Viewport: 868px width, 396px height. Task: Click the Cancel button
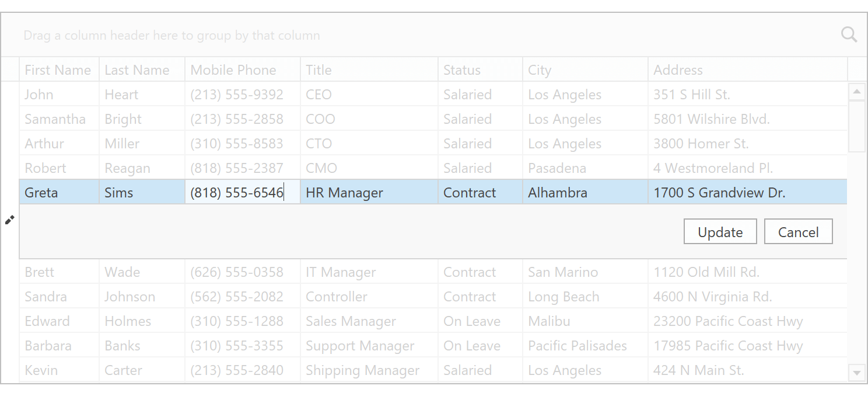798,232
